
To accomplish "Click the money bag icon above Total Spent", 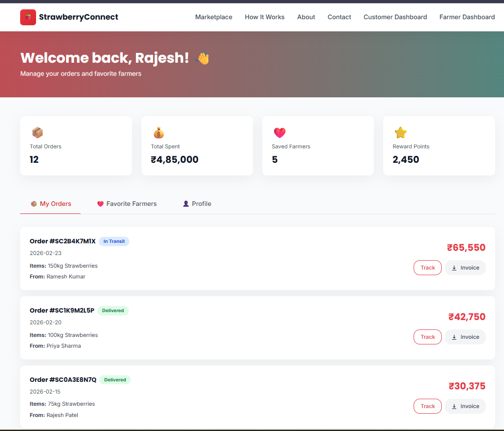I will [158, 133].
